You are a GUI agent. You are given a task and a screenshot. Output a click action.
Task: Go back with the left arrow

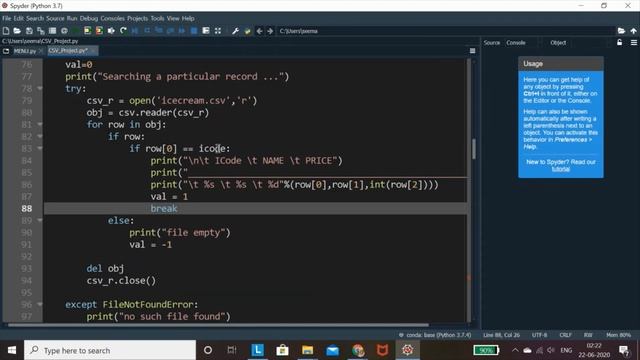coord(259,31)
